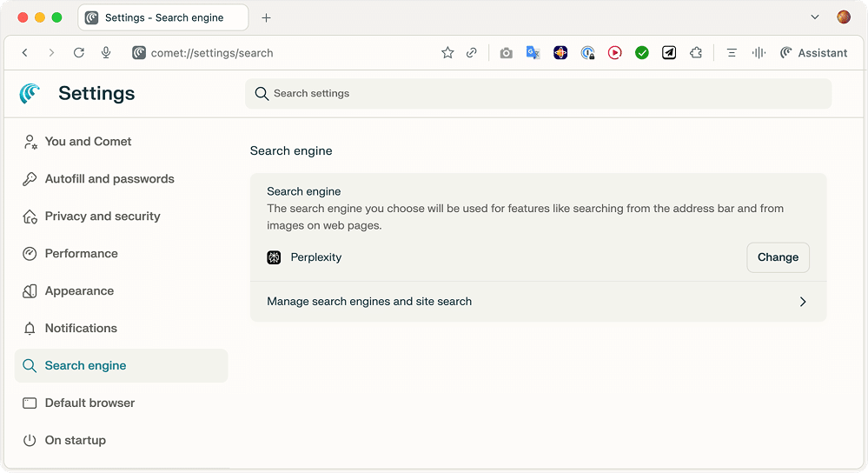Image resolution: width=868 pixels, height=473 pixels.
Task: Open the password lock extension icon
Action: click(x=587, y=53)
